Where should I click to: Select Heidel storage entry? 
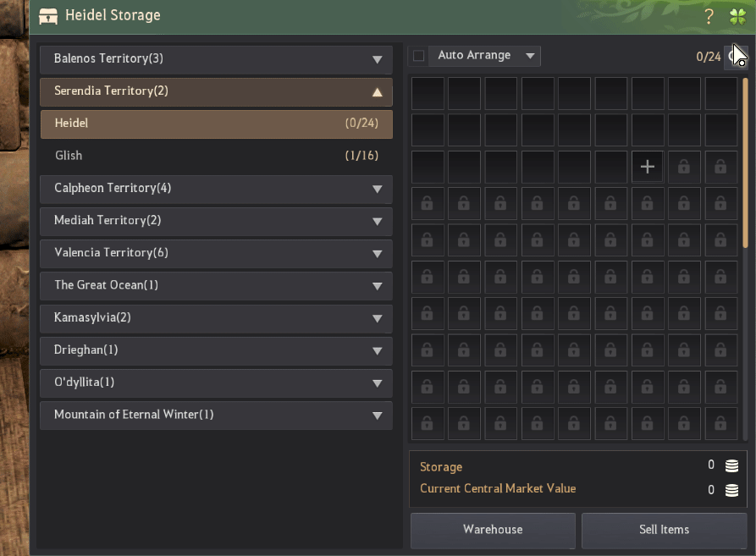pyautogui.click(x=216, y=124)
